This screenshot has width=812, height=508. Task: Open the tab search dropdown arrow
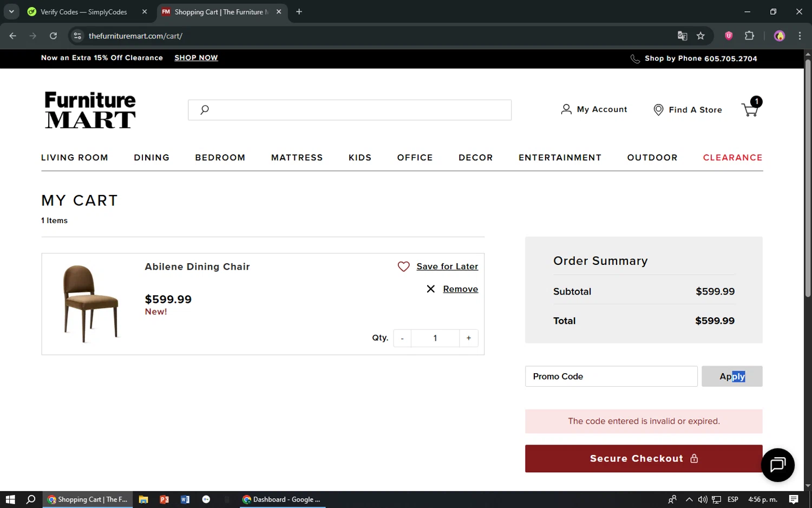click(x=11, y=11)
